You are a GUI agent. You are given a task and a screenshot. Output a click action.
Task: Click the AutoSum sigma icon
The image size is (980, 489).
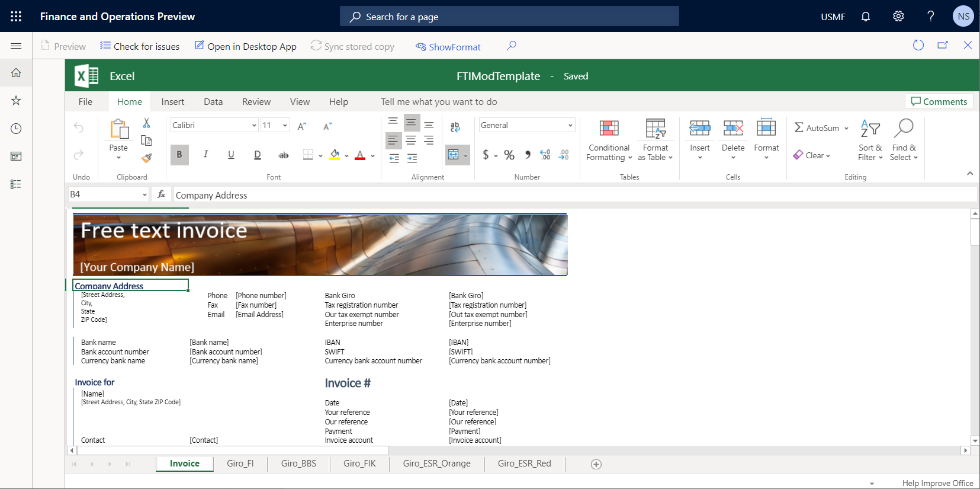coord(799,127)
